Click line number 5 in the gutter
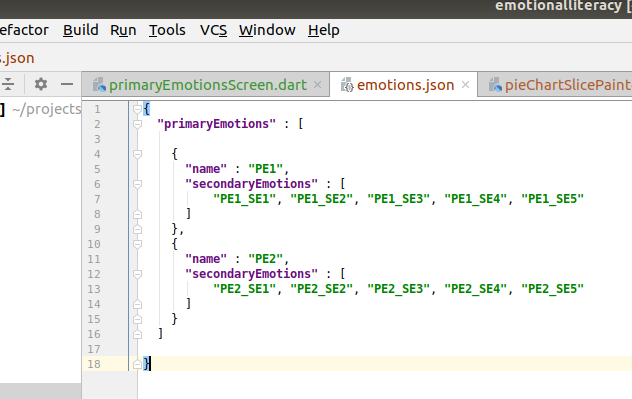Viewport: 632px width, 399px height. (x=97, y=169)
